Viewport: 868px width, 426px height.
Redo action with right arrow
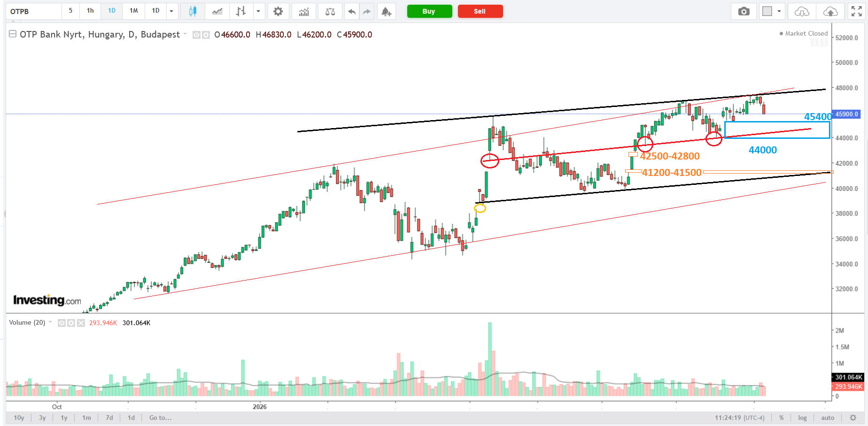[x=367, y=11]
